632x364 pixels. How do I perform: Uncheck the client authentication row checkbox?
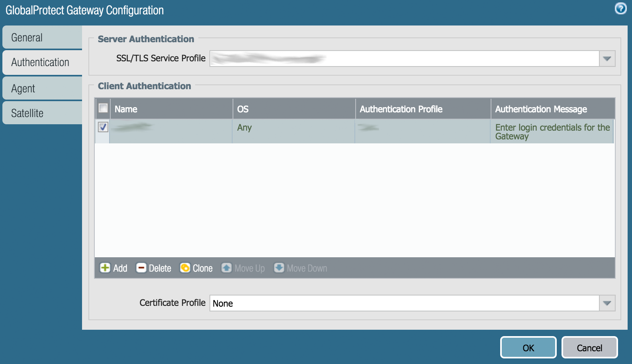coord(103,127)
